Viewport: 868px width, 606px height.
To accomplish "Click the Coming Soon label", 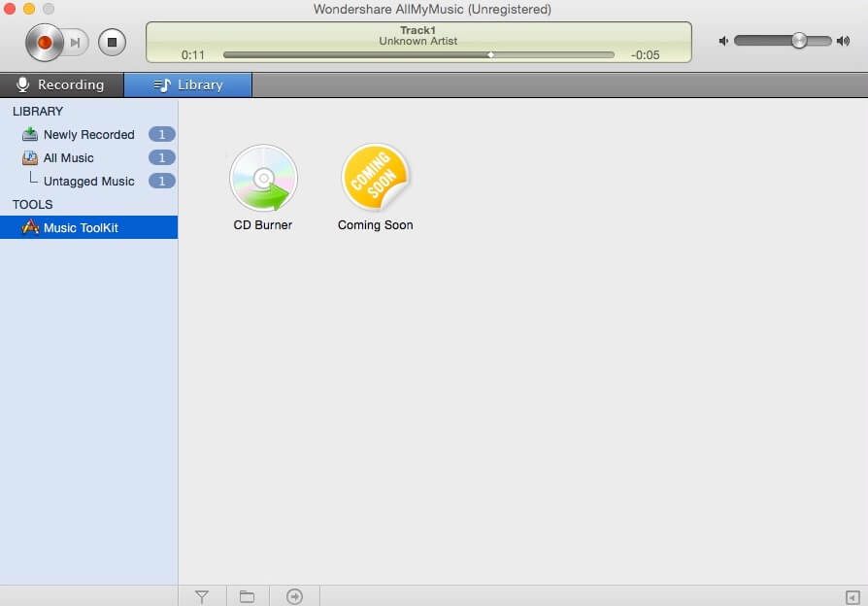I will coord(376,225).
